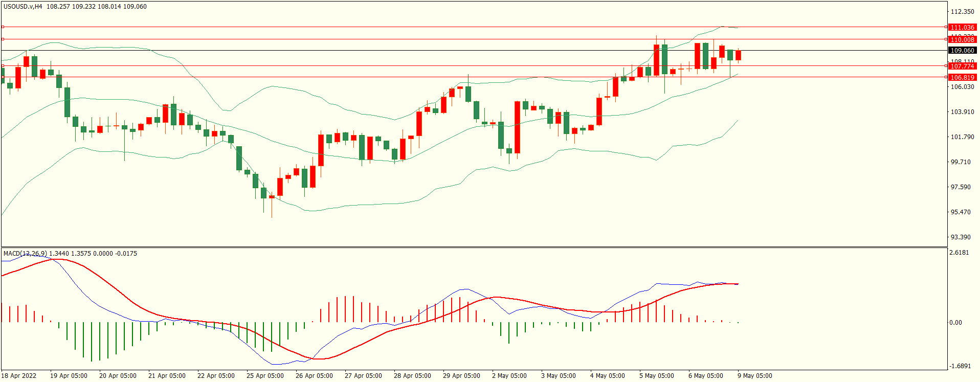
Task: Click the 20 Apr 05:00 time label
Action: pyautogui.click(x=118, y=376)
